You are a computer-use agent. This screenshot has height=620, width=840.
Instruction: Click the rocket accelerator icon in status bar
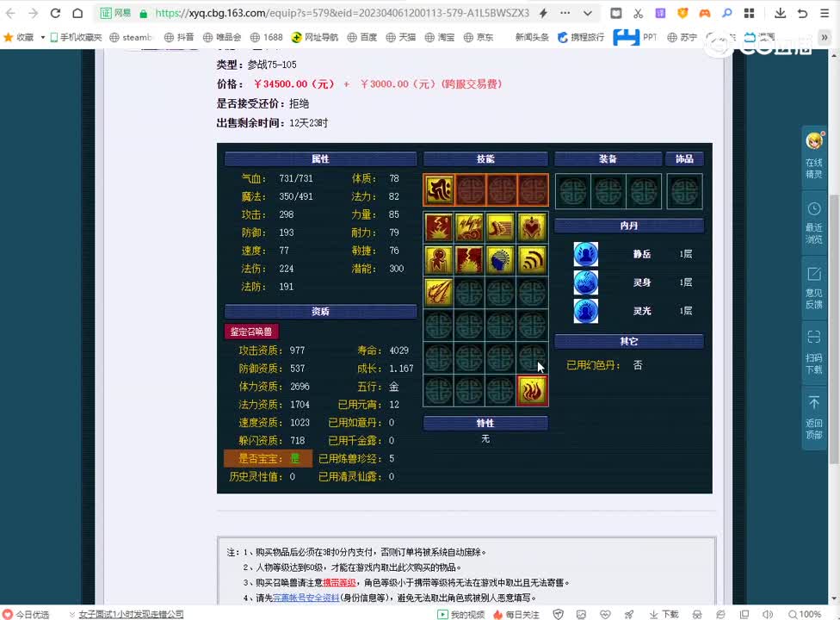tap(629, 614)
